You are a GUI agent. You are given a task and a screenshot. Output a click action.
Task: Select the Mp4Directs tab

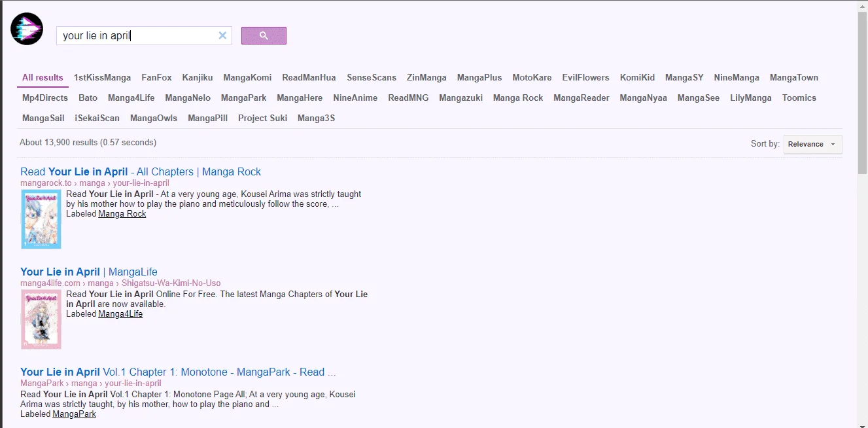45,98
